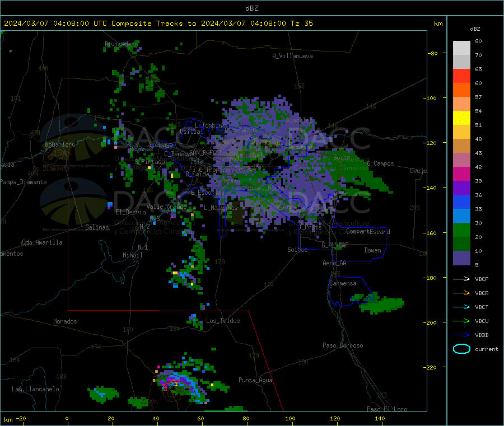Image resolution: width=504 pixels, height=426 pixels.
Task: Click the orange VBCR arrow legend icon
Action: [x=461, y=293]
